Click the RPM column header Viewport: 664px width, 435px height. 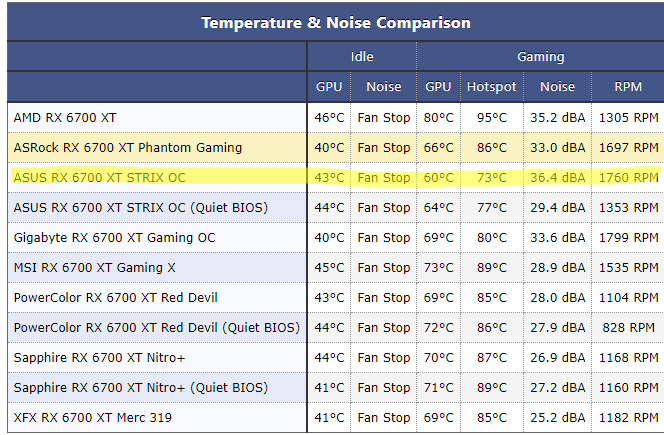(x=628, y=87)
